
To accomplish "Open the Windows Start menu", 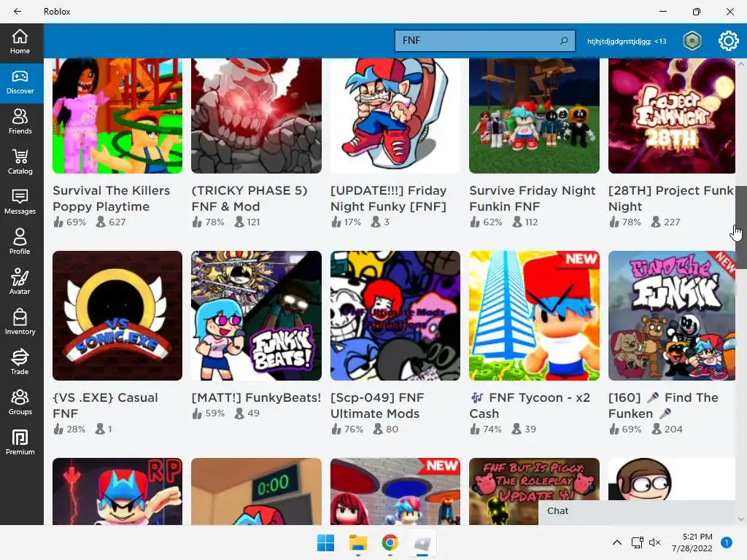I will pos(326,542).
